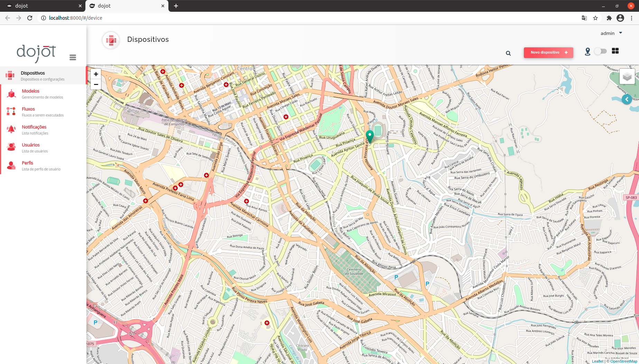Reload the browser page

(30, 18)
